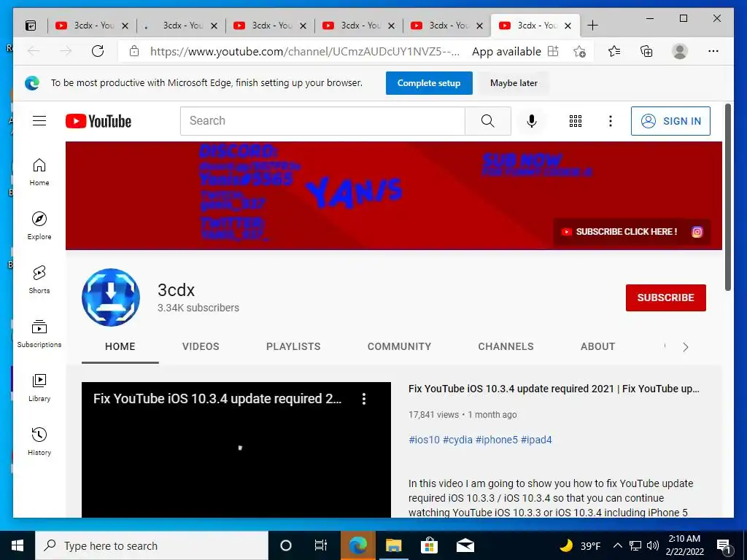Open Library in the sidebar
The height and width of the screenshot is (560, 747).
(x=39, y=388)
